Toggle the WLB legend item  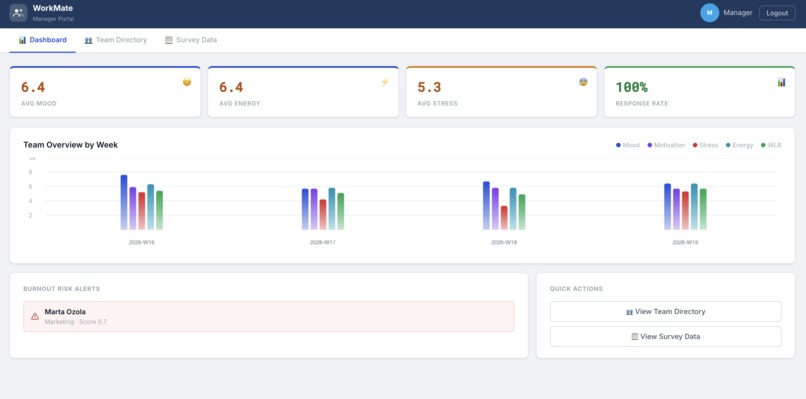[771, 146]
